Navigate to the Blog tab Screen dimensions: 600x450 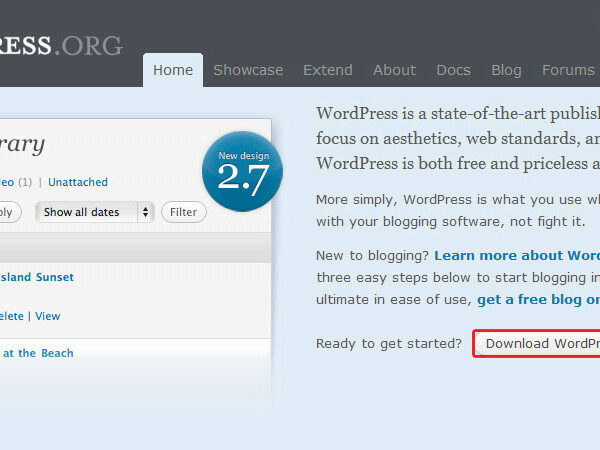(x=506, y=70)
